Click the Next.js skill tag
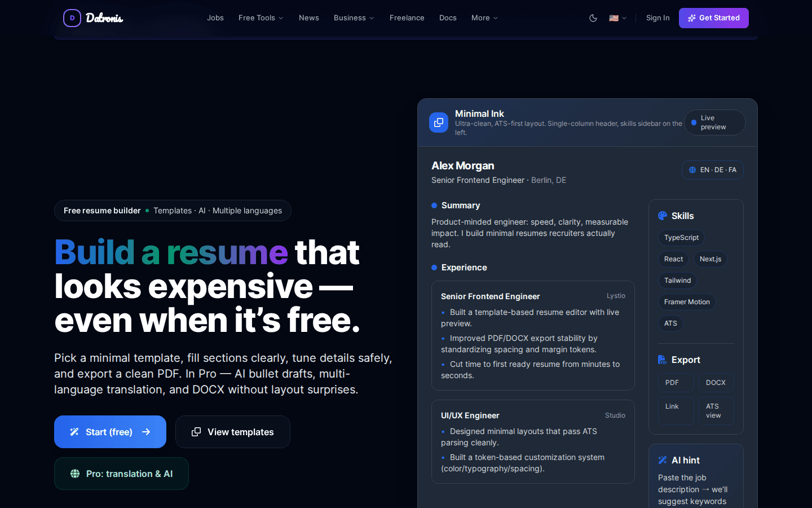 710,259
